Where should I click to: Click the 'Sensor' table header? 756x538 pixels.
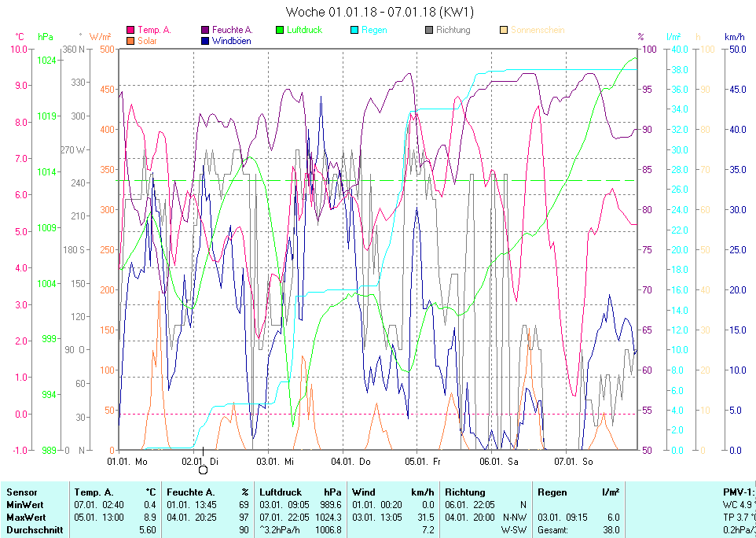pos(22,492)
